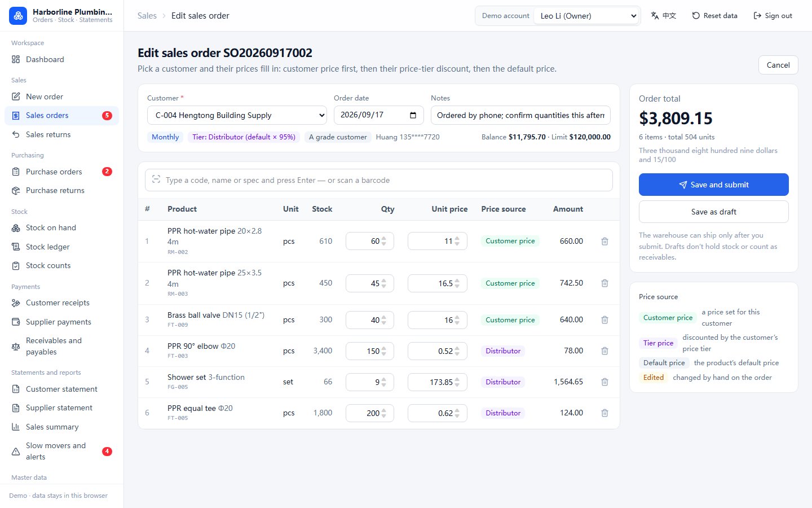This screenshot has width=812, height=508.
Task: Open the Demo account user dropdown
Action: click(587, 16)
